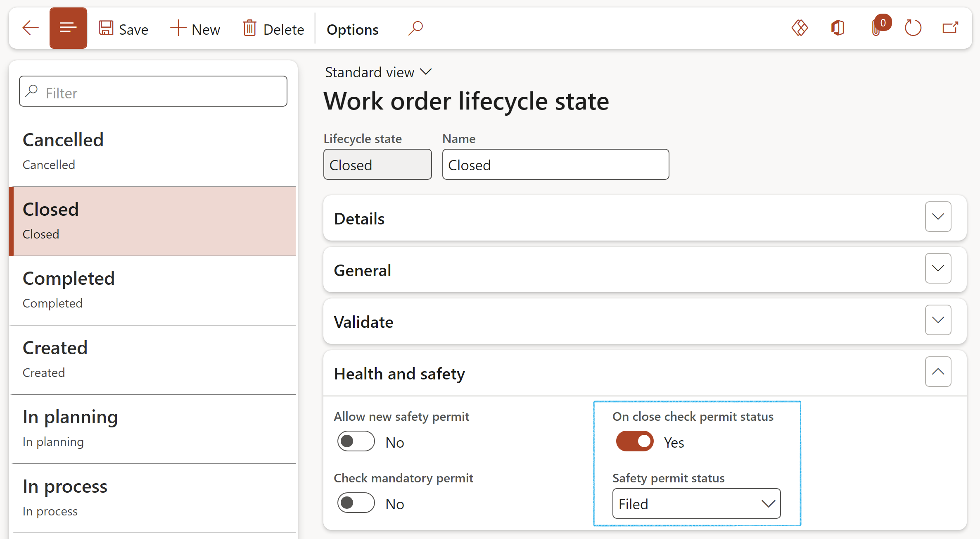The image size is (980, 539).
Task: Expand the Validate section chevron
Action: click(938, 320)
